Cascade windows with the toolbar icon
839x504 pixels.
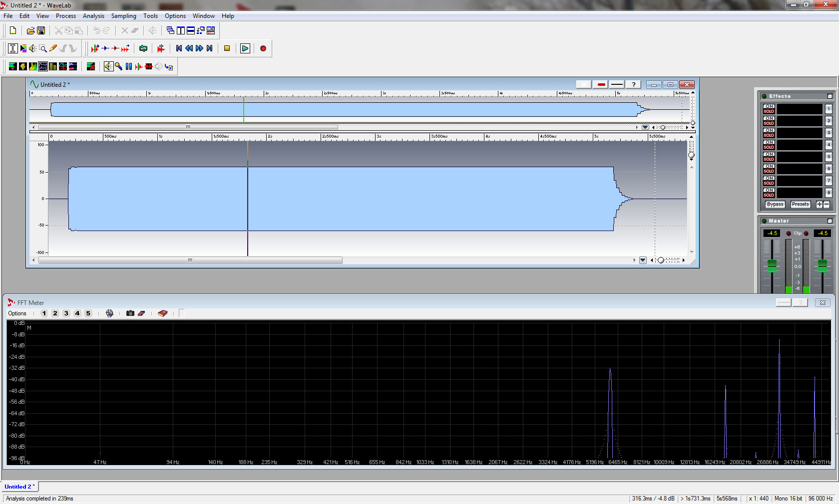click(x=170, y=30)
